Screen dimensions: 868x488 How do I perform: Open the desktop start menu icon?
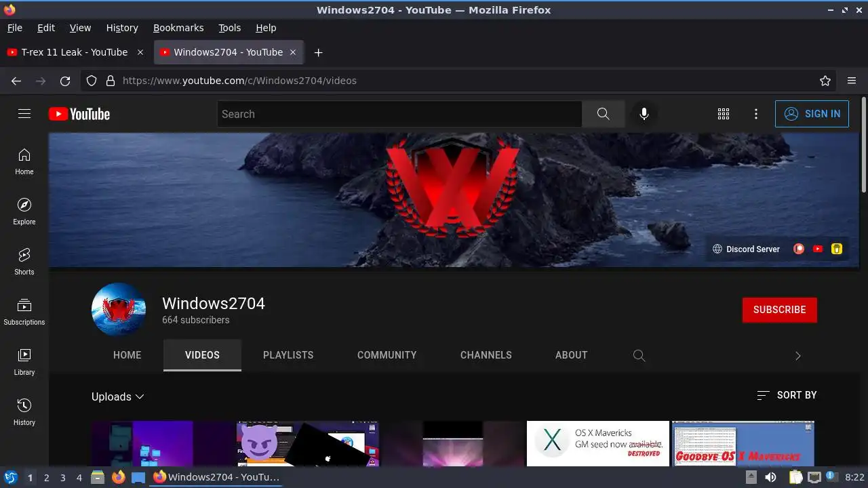coord(10,477)
